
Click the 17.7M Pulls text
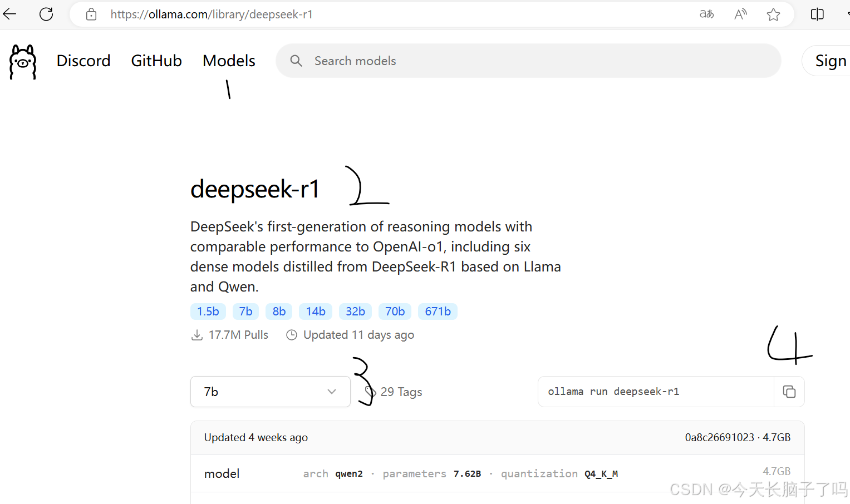(238, 335)
